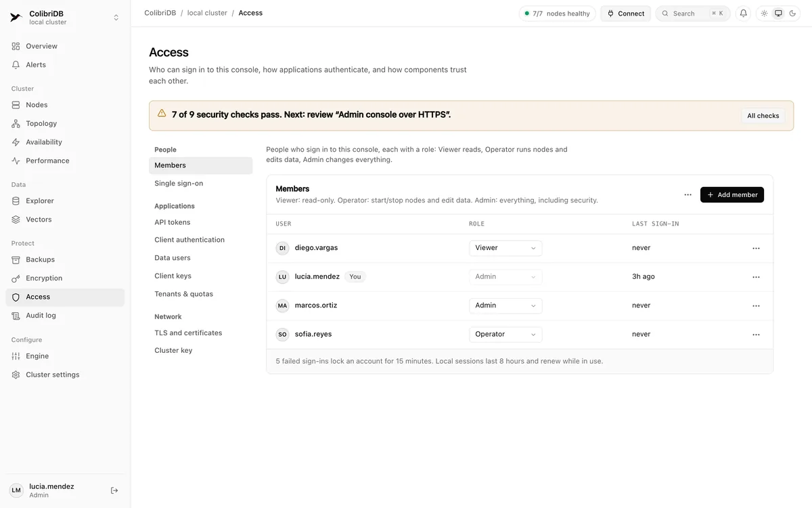Click the Performance pulse icon
This screenshot has width=812, height=508.
coord(16,161)
